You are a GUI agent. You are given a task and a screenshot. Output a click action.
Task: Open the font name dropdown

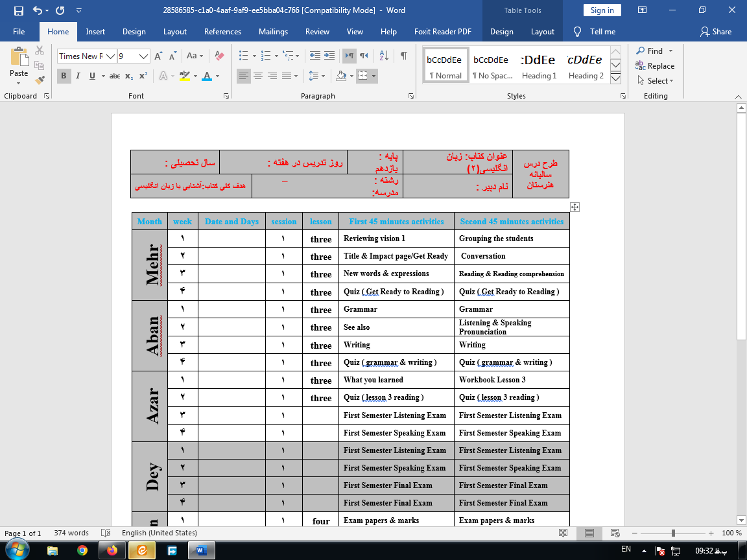(x=110, y=56)
